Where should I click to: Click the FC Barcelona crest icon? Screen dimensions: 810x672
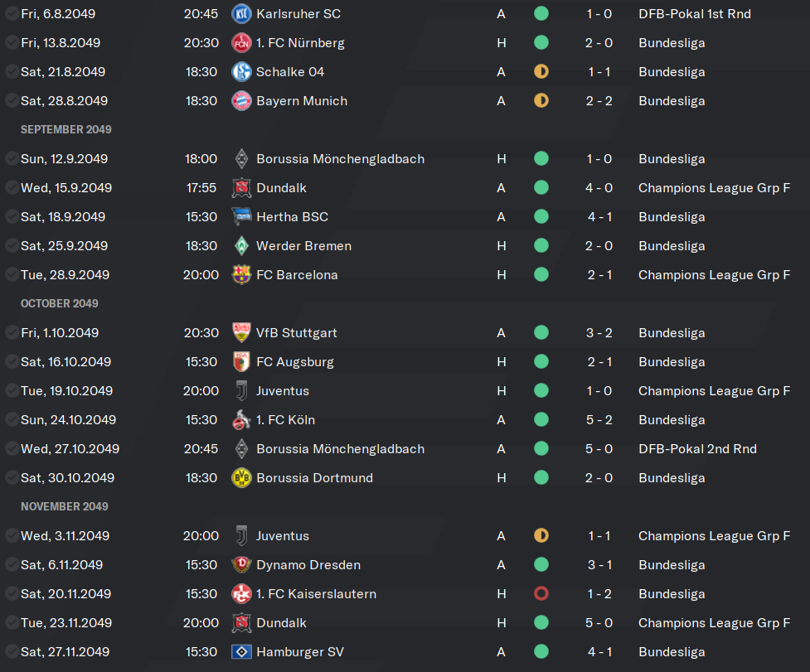(x=241, y=274)
